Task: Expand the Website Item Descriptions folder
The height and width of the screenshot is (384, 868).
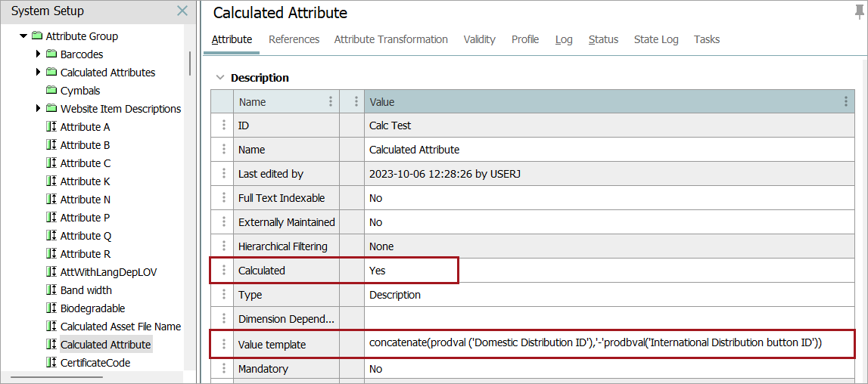Action: tap(39, 109)
